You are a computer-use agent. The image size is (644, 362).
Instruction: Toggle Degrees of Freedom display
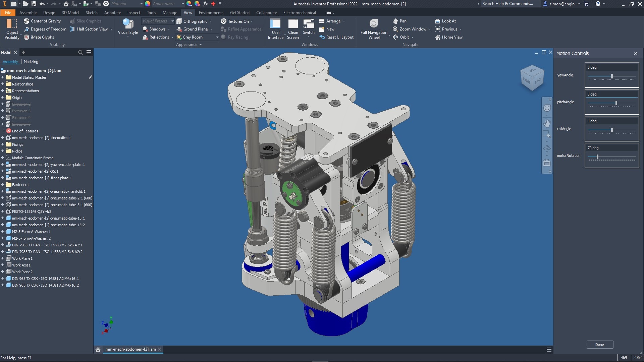[45, 29]
